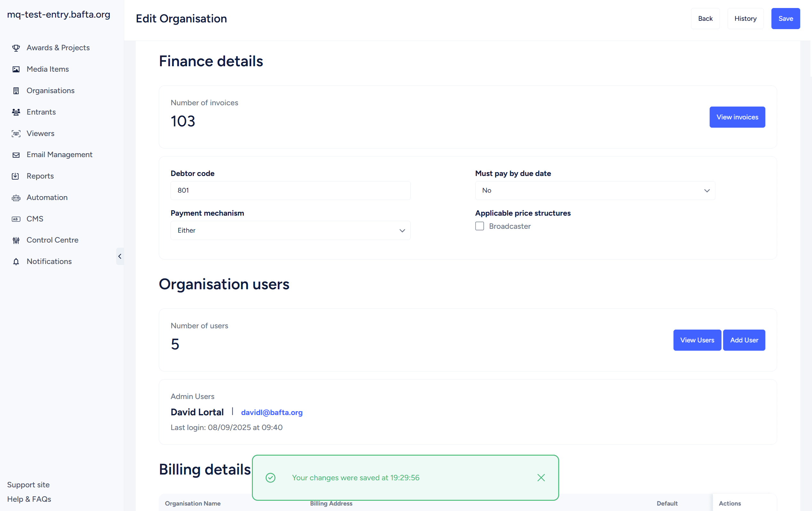Screen dimensions: 812x511
Task: Click the Add User button
Action: [x=744, y=340]
